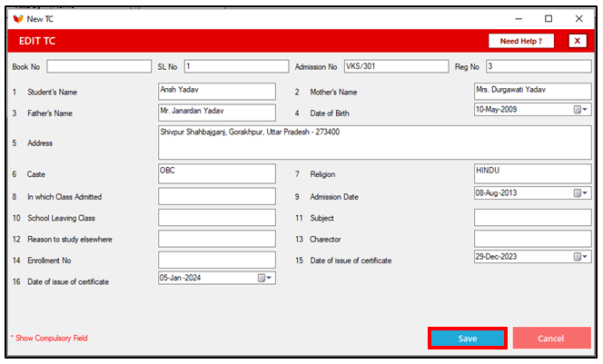The width and height of the screenshot is (603, 364).
Task: Click the Enrollment No input field
Action: coord(217,260)
